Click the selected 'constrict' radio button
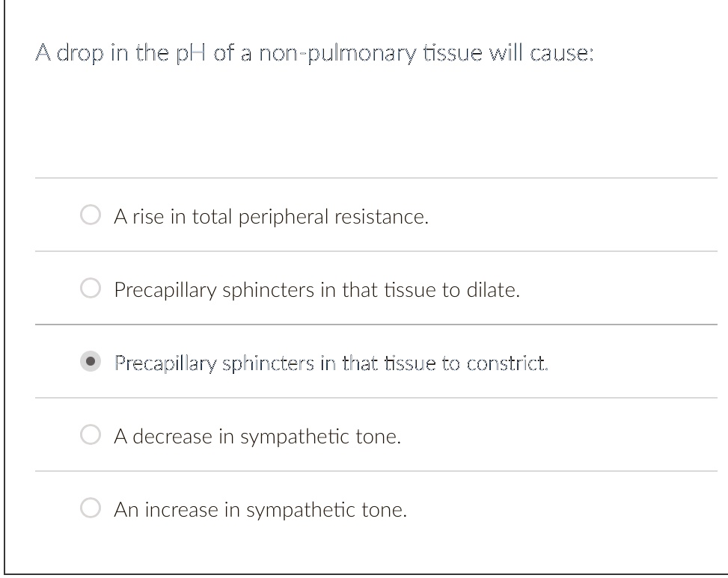Screen dimensions: 728x578 click(x=91, y=361)
